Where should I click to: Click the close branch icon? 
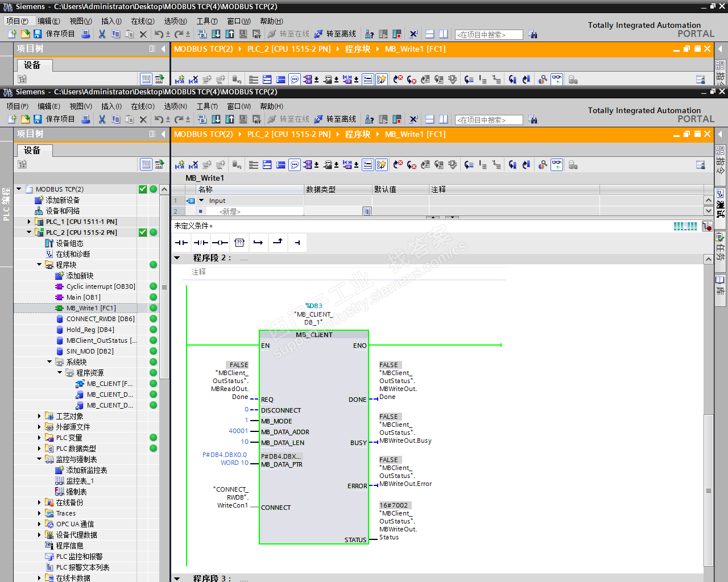click(278, 243)
